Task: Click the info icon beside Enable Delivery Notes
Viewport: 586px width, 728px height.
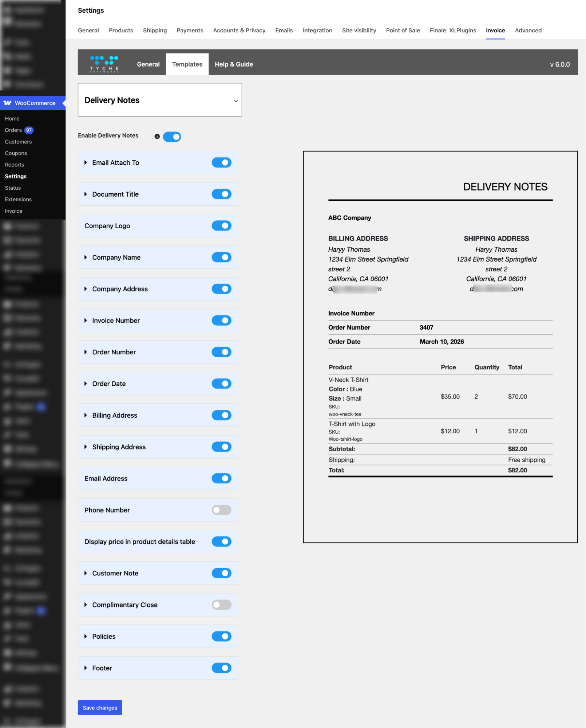Action: point(157,136)
